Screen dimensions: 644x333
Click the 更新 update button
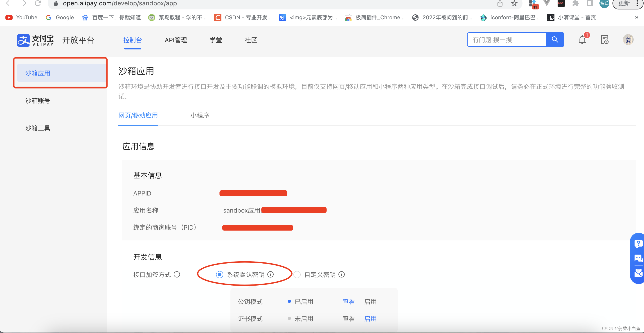pyautogui.click(x=624, y=4)
